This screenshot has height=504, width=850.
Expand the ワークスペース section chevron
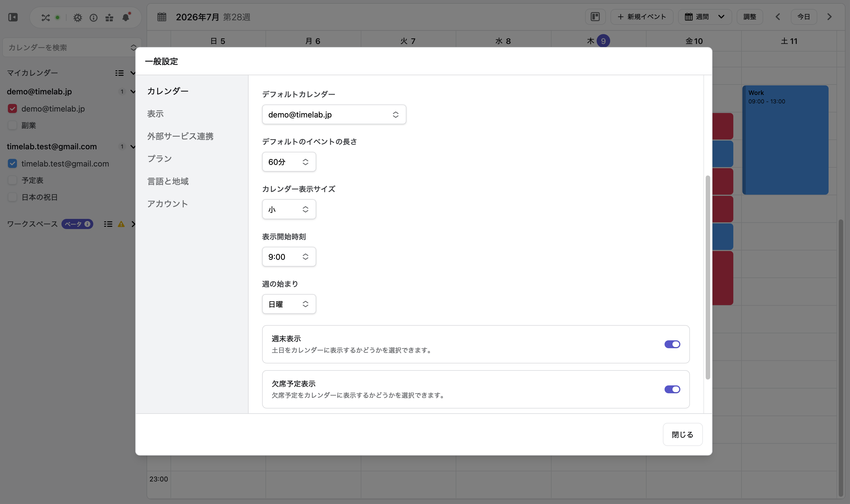pos(133,224)
